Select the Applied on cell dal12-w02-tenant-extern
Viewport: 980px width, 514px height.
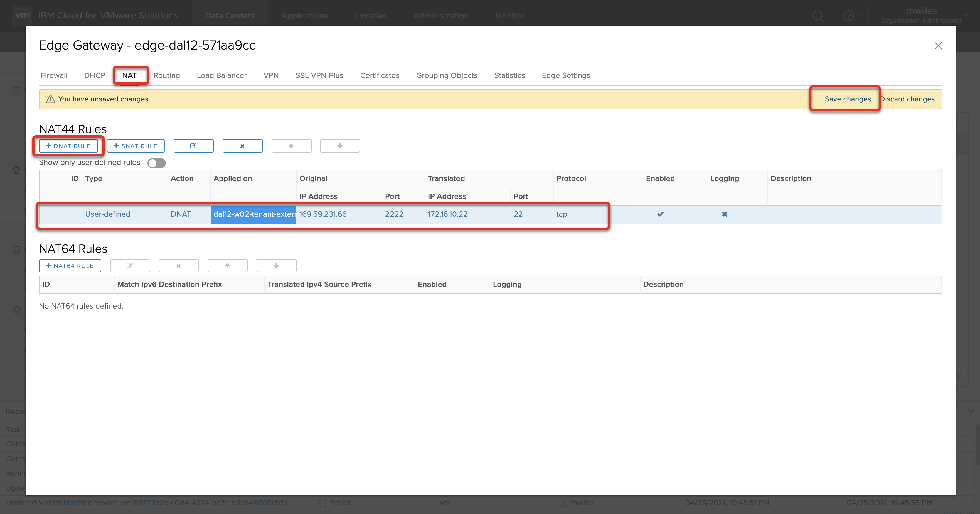click(x=253, y=214)
